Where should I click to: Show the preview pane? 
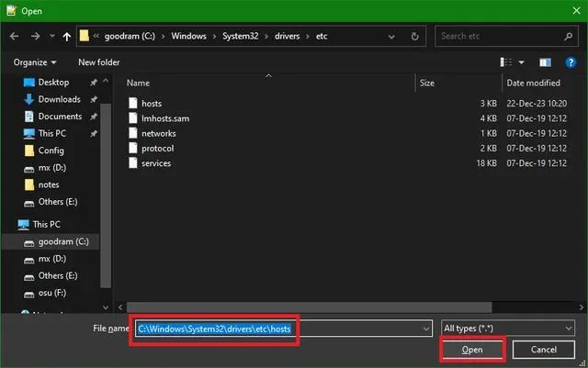click(x=546, y=62)
